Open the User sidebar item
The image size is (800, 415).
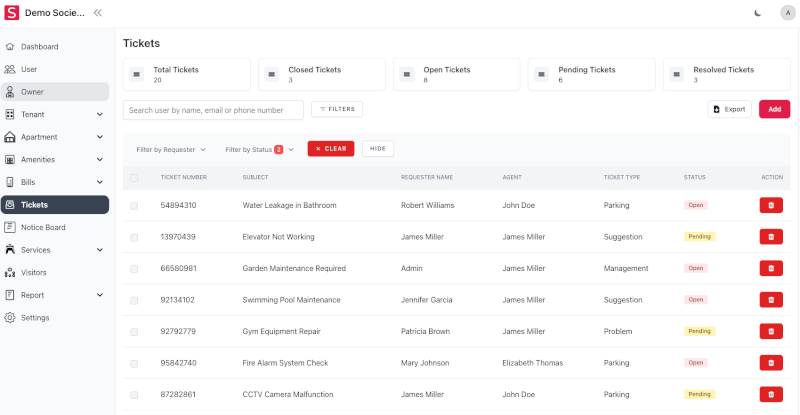(55, 69)
